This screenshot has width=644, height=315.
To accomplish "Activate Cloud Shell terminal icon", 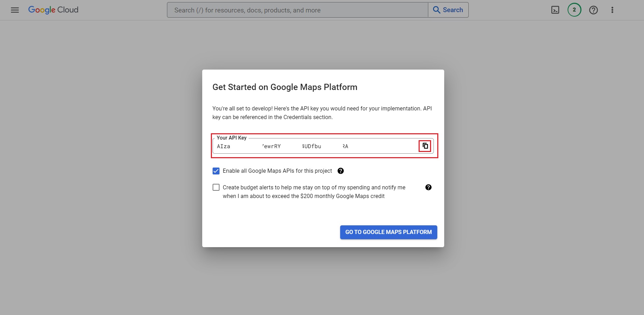I will point(555,10).
